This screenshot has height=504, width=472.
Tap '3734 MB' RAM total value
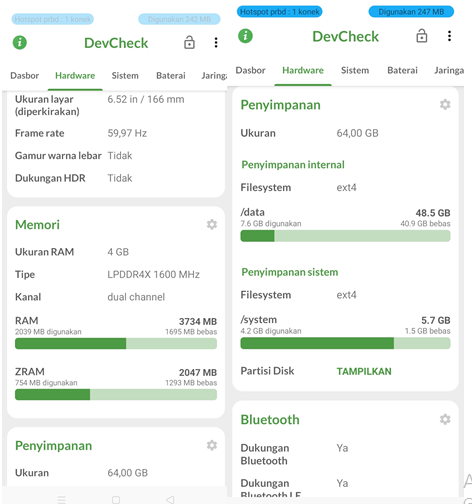[198, 321]
